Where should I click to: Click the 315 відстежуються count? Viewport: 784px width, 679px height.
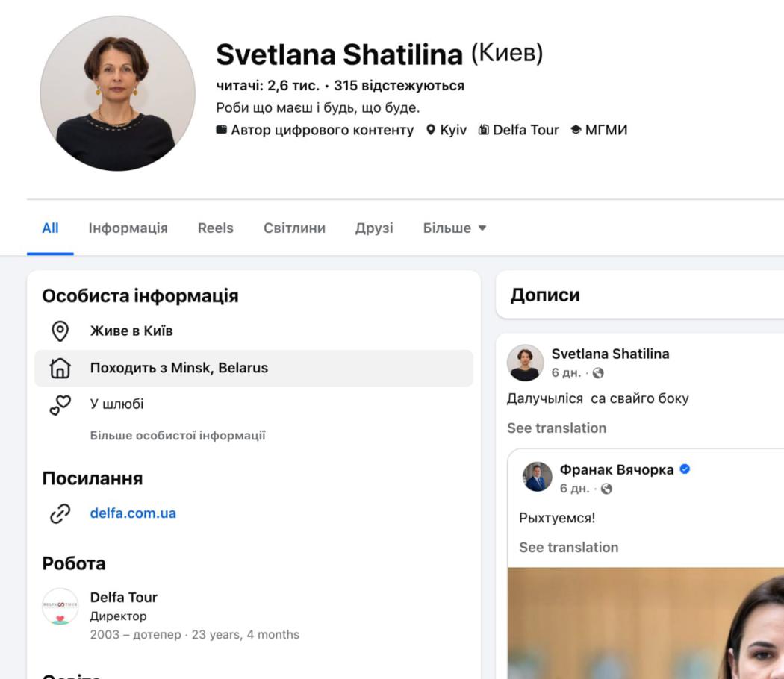click(399, 86)
